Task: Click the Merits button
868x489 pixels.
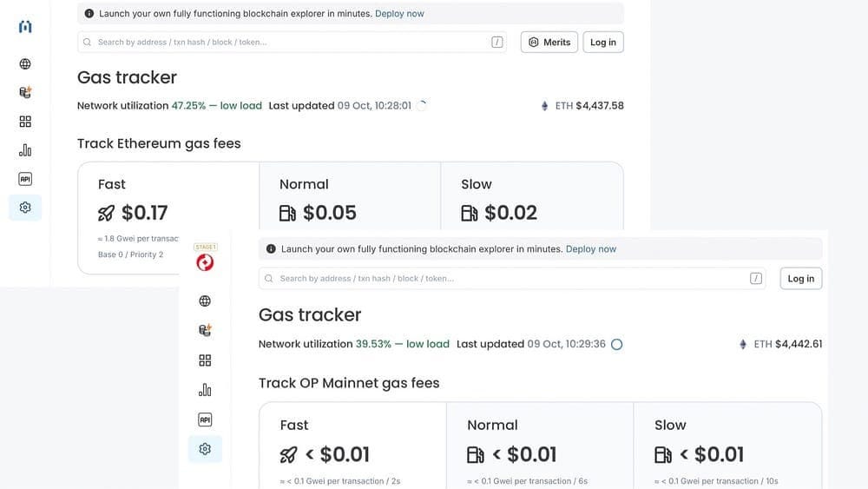Action: (549, 42)
